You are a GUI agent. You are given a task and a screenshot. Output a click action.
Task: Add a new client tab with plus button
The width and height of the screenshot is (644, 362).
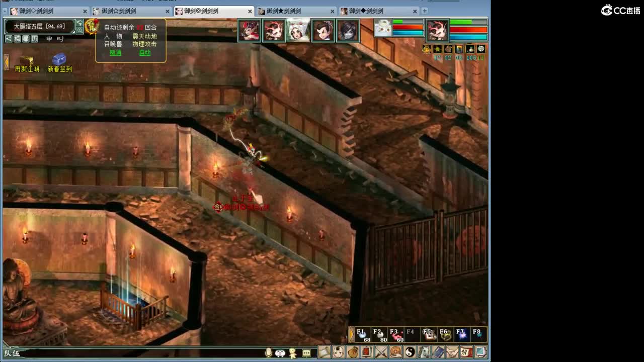[x=425, y=11]
